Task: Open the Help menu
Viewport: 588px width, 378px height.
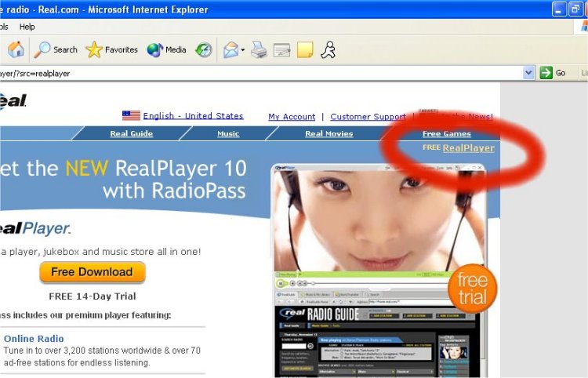Action: 27,27
